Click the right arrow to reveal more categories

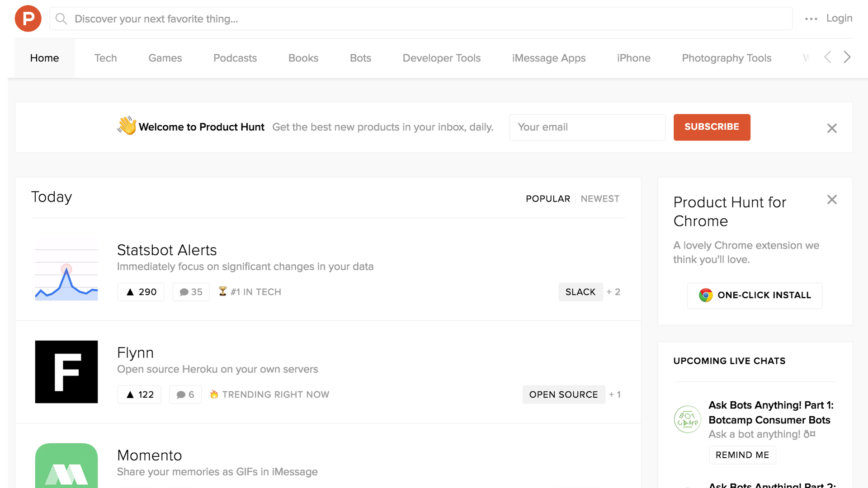pyautogui.click(x=846, y=57)
